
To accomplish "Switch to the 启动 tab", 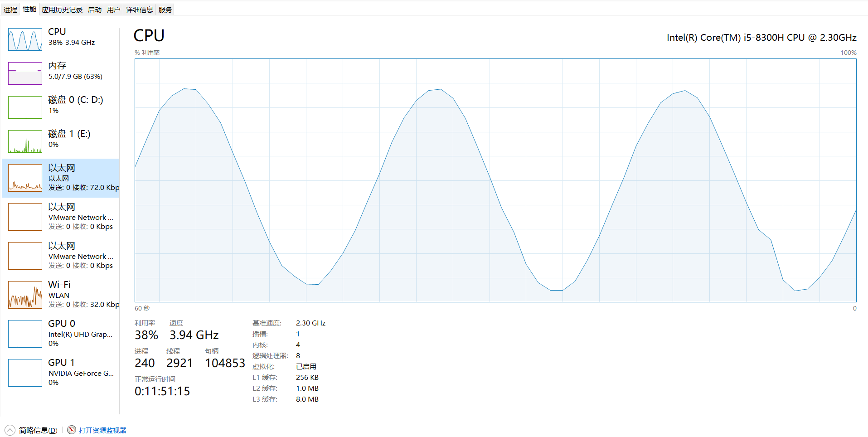I will (x=95, y=10).
